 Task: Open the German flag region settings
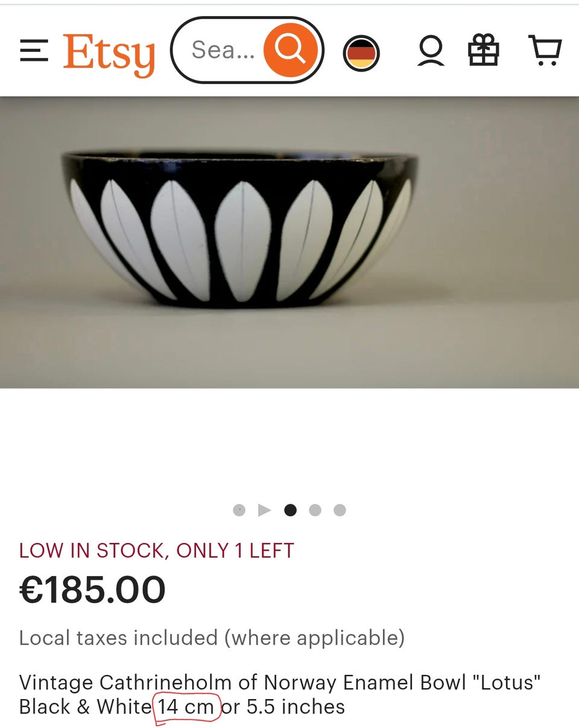[x=361, y=53]
